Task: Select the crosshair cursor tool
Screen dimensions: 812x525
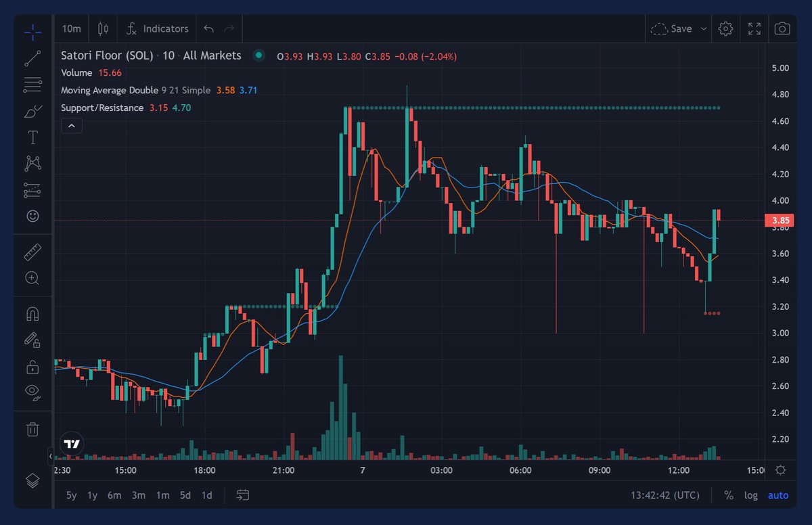Action: (32, 30)
